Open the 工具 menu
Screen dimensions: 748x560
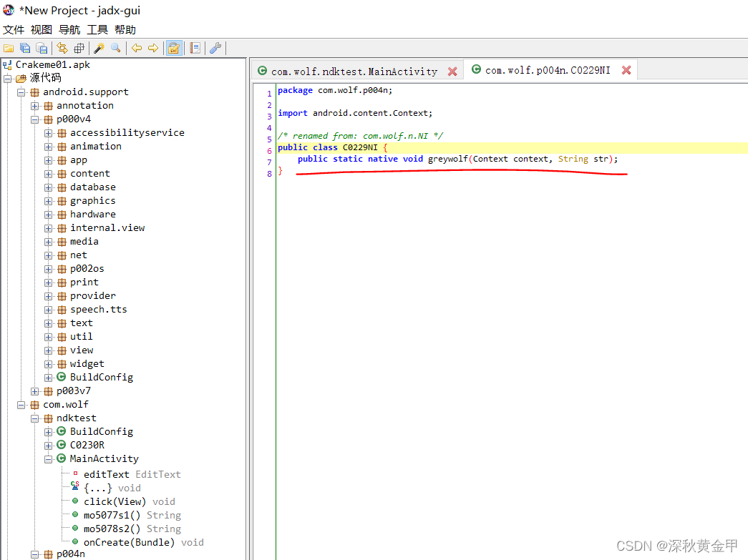tap(97, 29)
